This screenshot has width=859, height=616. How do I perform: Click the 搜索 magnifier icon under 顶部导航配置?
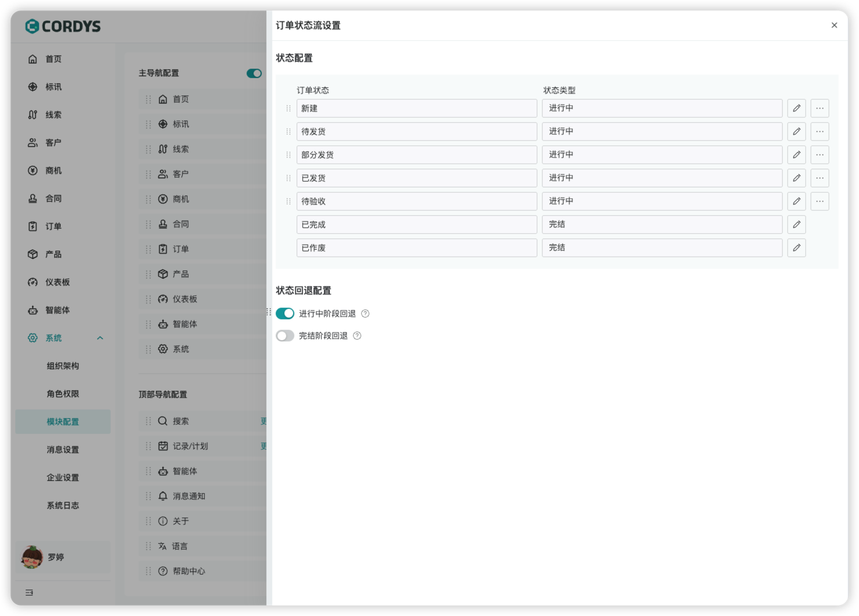(162, 421)
